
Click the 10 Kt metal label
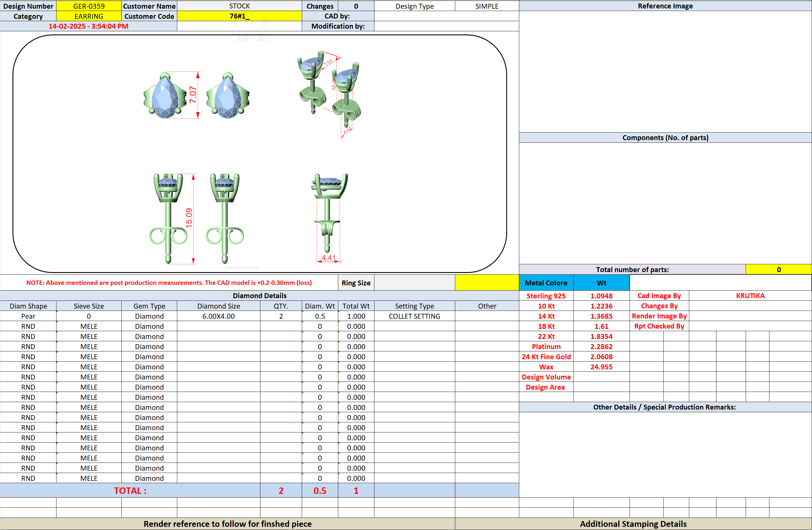[546, 306]
